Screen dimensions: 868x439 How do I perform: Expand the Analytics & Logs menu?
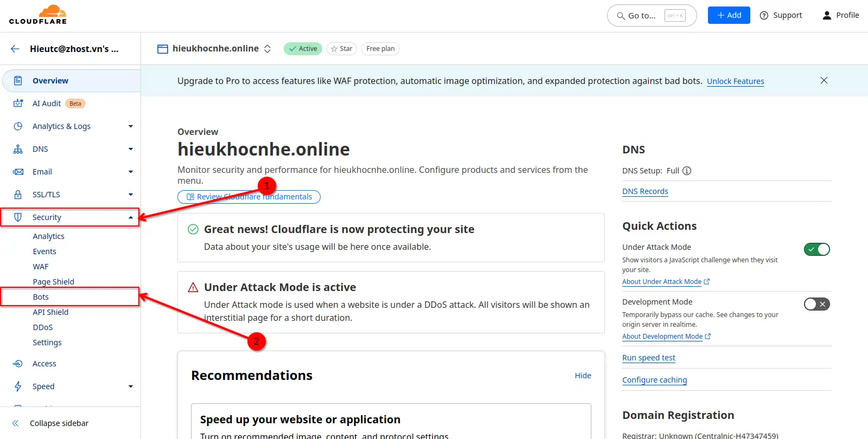[130, 126]
